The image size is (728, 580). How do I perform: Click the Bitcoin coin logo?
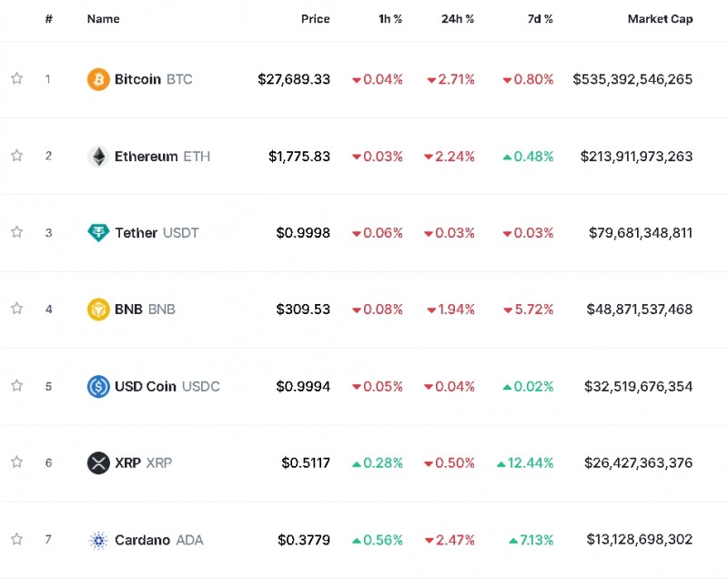coord(98,79)
